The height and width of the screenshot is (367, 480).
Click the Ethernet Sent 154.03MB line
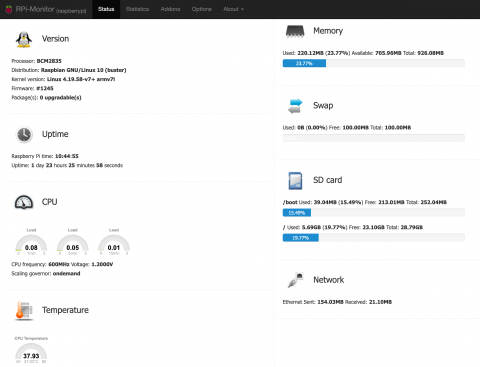pos(337,302)
